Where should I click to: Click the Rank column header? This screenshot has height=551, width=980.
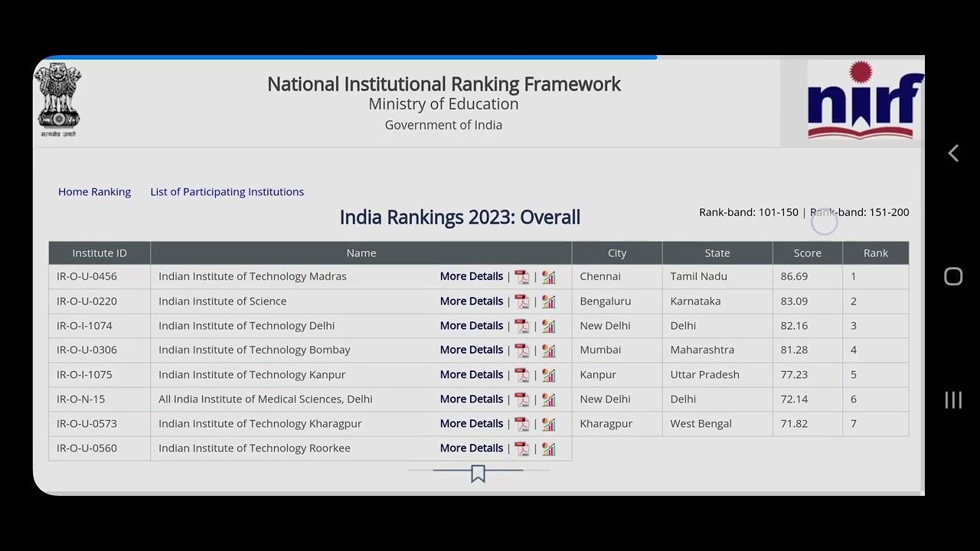876,253
